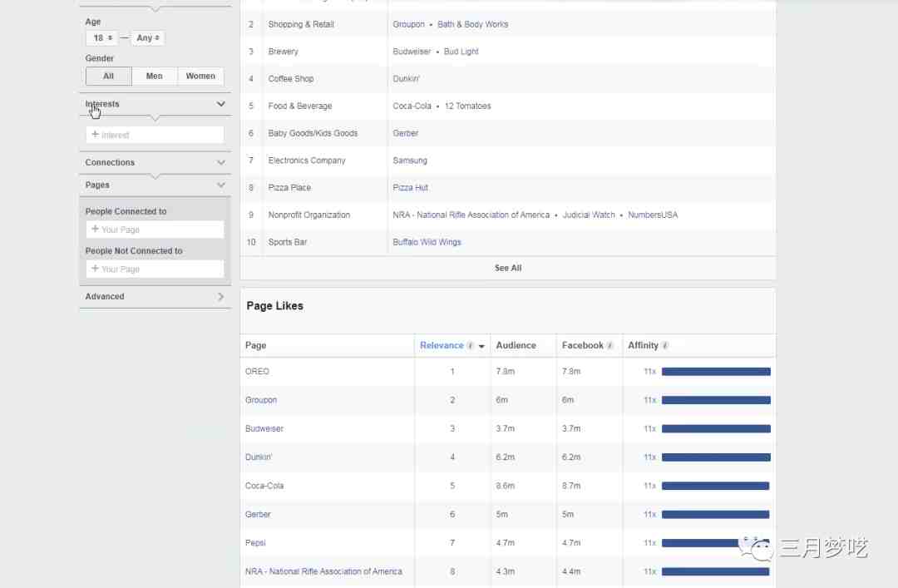This screenshot has width=898, height=588.
Task: Click the info icon beside Facebook header
Action: [x=610, y=346]
